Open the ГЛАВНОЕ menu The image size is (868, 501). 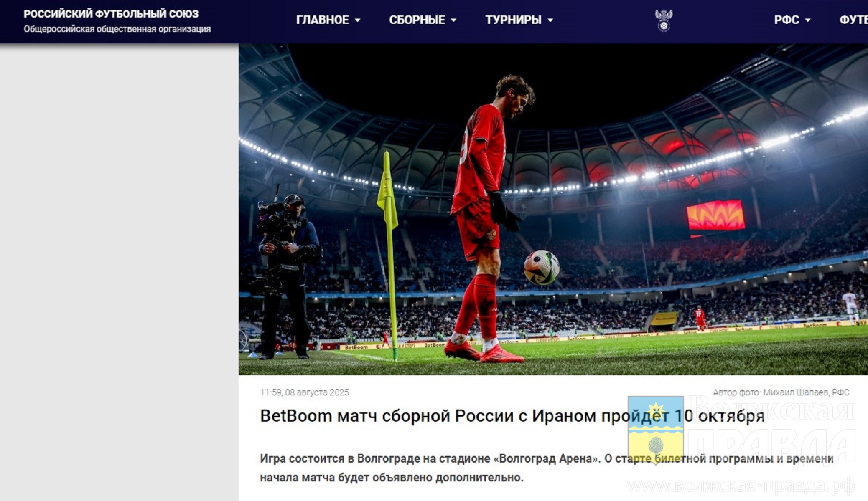[x=323, y=20]
